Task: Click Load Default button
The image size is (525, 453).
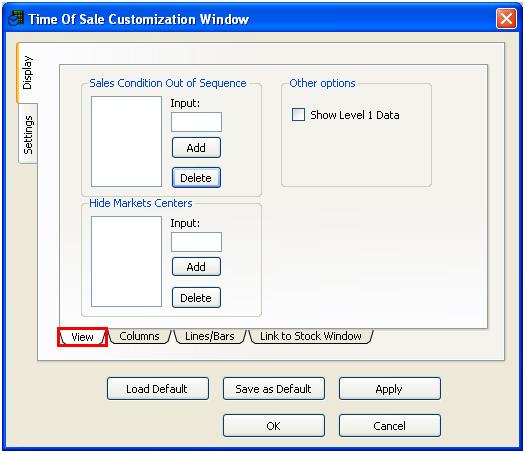Action: 158,389
